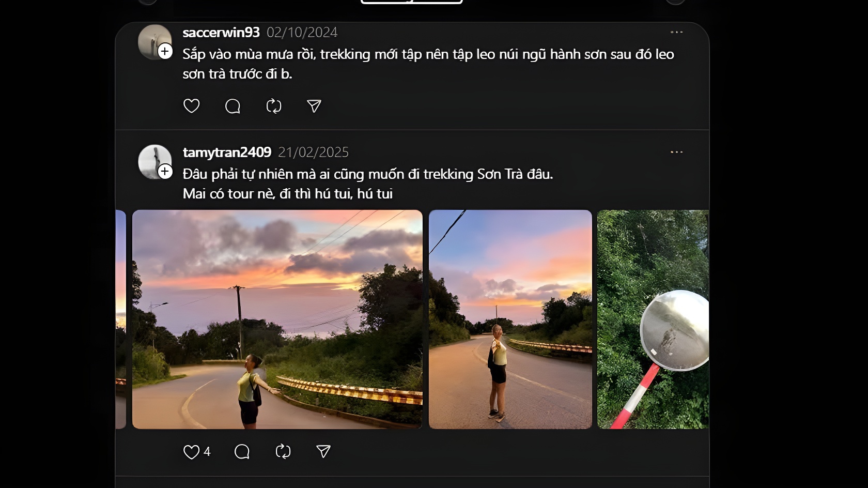
Task: Repost the saccerwin93 post
Action: pos(274,106)
